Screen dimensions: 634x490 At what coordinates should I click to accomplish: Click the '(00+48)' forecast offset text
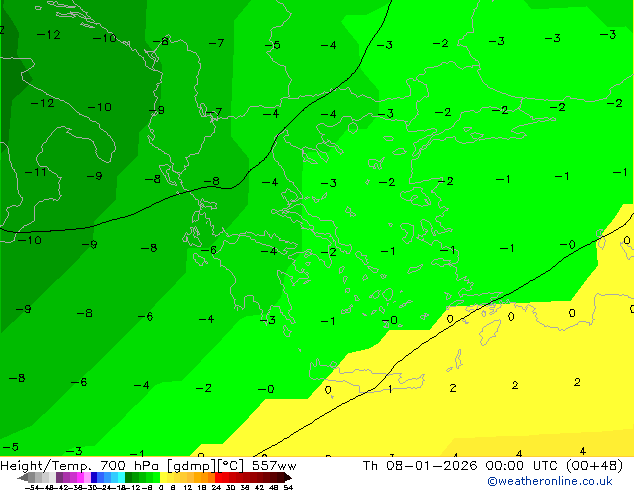pyautogui.click(x=594, y=466)
